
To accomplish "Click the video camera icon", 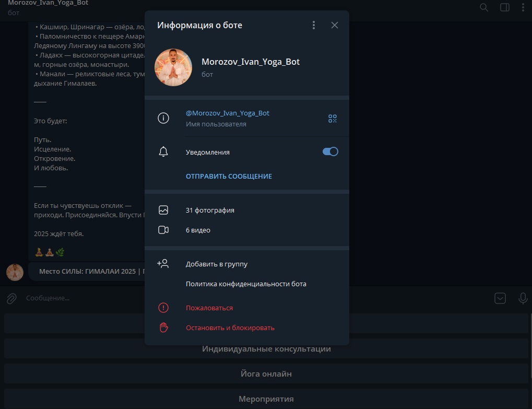I will point(163,230).
